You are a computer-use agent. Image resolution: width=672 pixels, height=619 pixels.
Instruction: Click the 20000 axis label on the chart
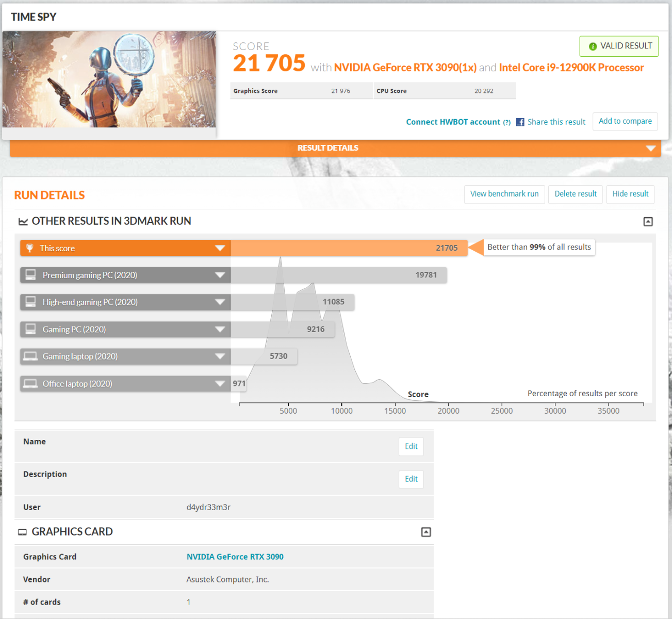448,411
